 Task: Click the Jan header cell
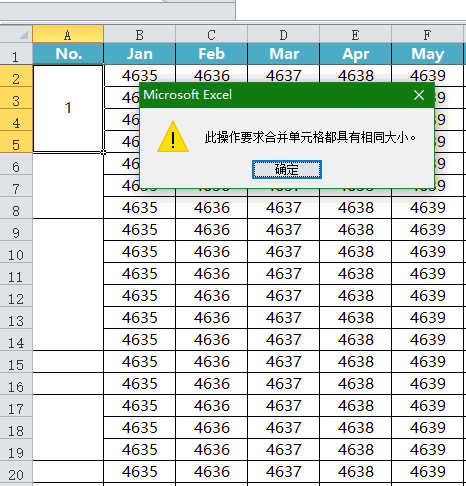point(140,53)
